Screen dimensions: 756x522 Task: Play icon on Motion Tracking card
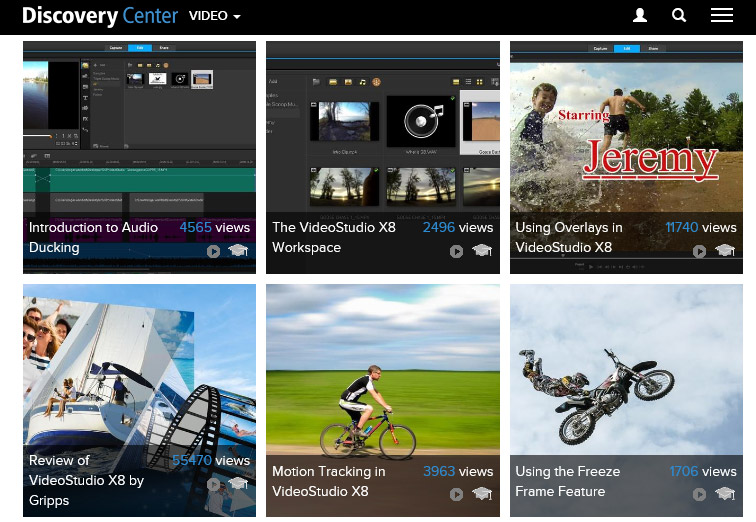pyautogui.click(x=456, y=494)
